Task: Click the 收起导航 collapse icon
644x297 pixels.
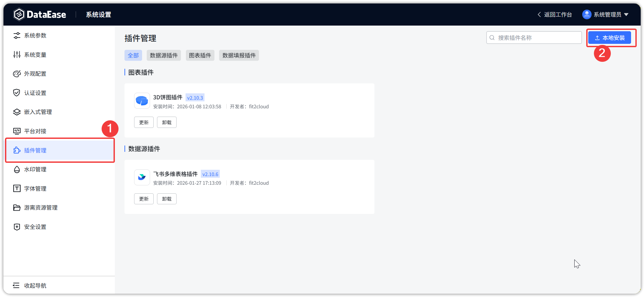Action: coord(16,286)
